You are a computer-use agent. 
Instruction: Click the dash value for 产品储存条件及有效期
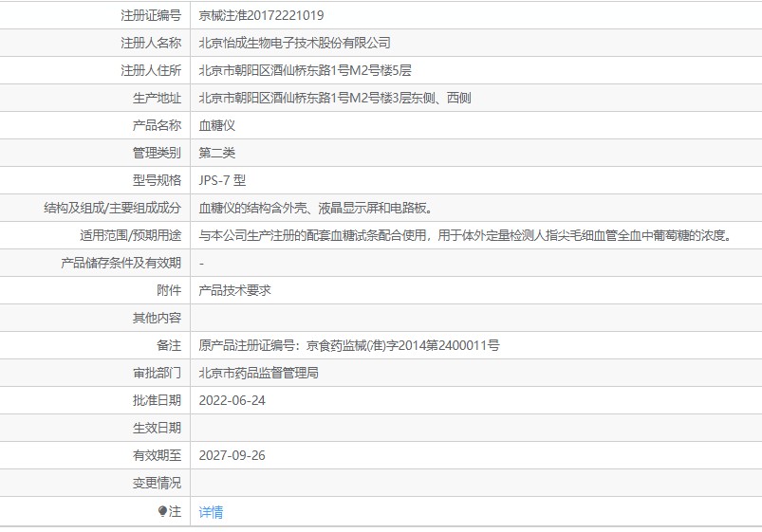tap(201, 264)
